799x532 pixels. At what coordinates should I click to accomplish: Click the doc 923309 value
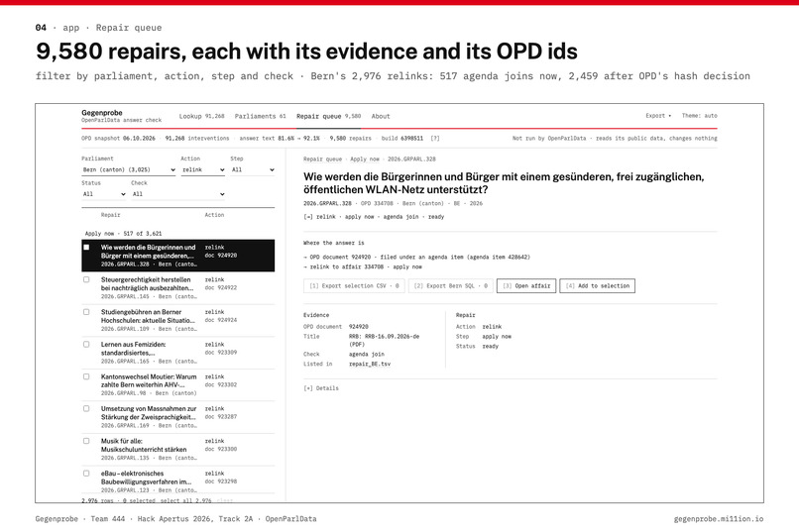tap(221, 353)
